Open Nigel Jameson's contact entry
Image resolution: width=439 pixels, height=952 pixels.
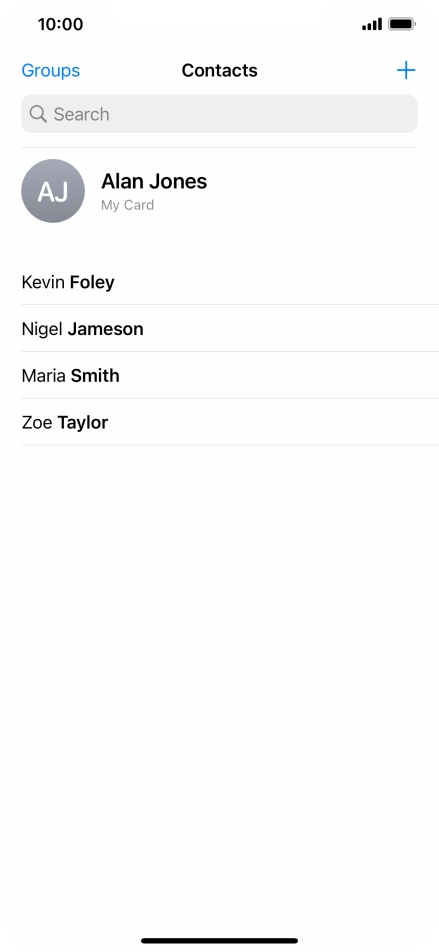pyautogui.click(x=230, y=328)
